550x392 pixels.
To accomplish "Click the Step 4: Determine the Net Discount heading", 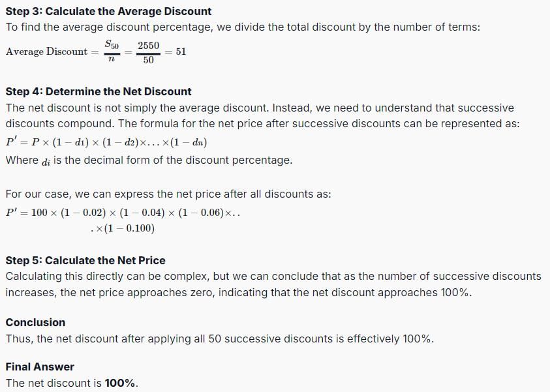I will 99,91.
